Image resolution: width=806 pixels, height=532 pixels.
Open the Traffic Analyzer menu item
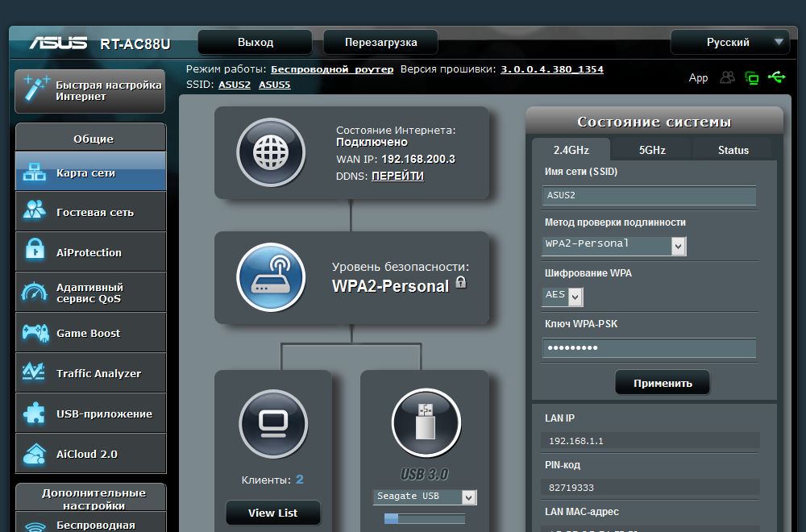pos(90,372)
